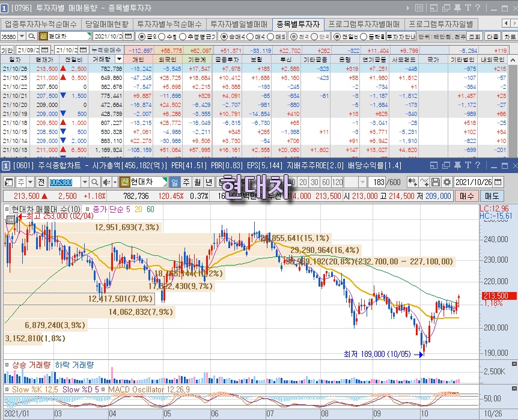Click the search magnifier in investor window toolbar

coord(32,36)
